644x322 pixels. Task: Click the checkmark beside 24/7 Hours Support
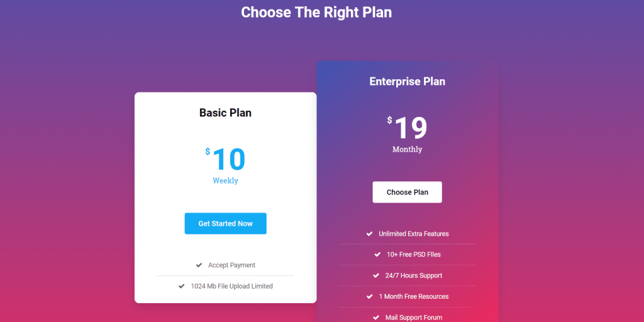tap(376, 275)
